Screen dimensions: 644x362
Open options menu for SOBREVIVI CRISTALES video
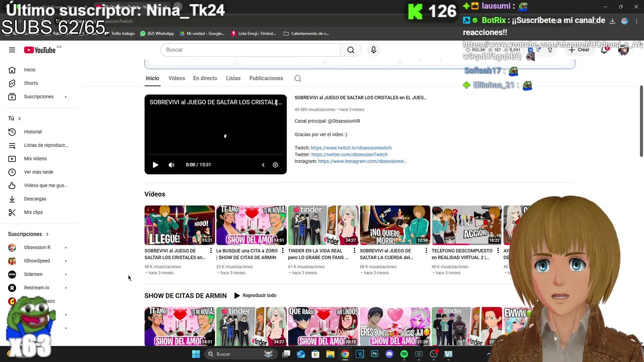(x=211, y=251)
